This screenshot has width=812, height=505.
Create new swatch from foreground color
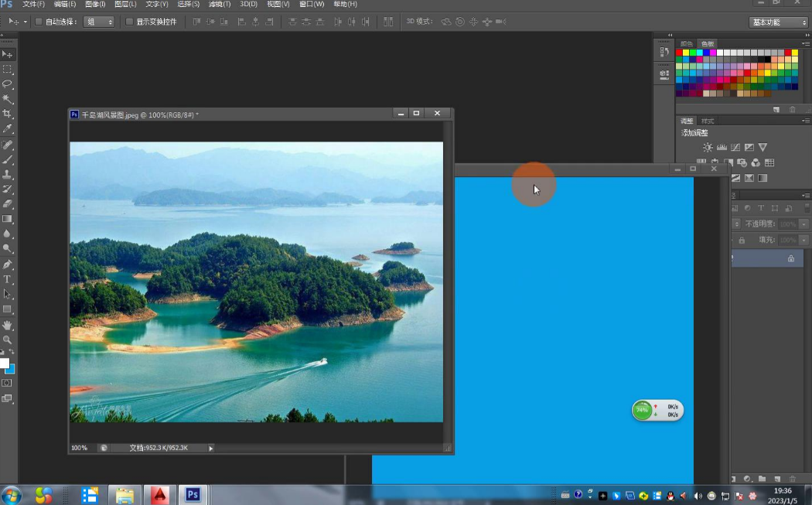point(776,109)
